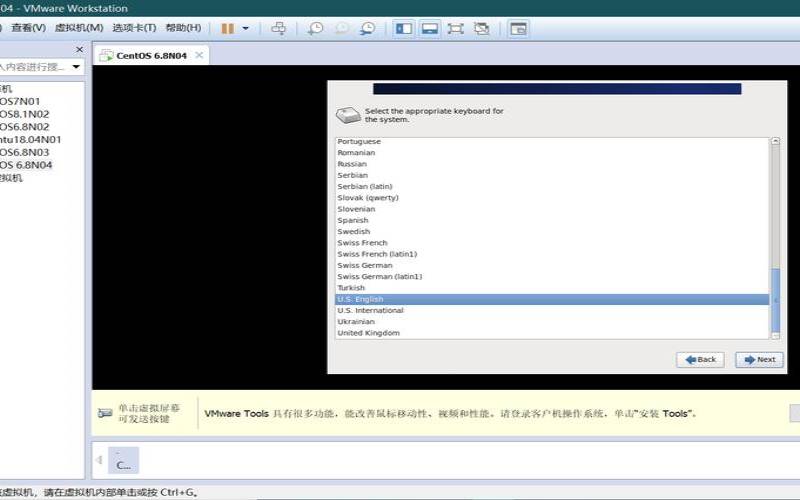Open the snapshot manager

[367, 29]
